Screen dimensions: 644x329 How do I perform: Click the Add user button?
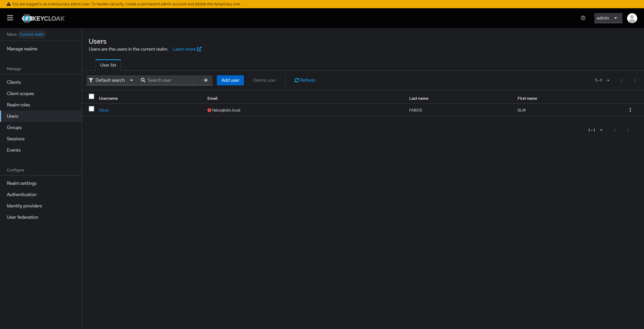pyautogui.click(x=230, y=80)
